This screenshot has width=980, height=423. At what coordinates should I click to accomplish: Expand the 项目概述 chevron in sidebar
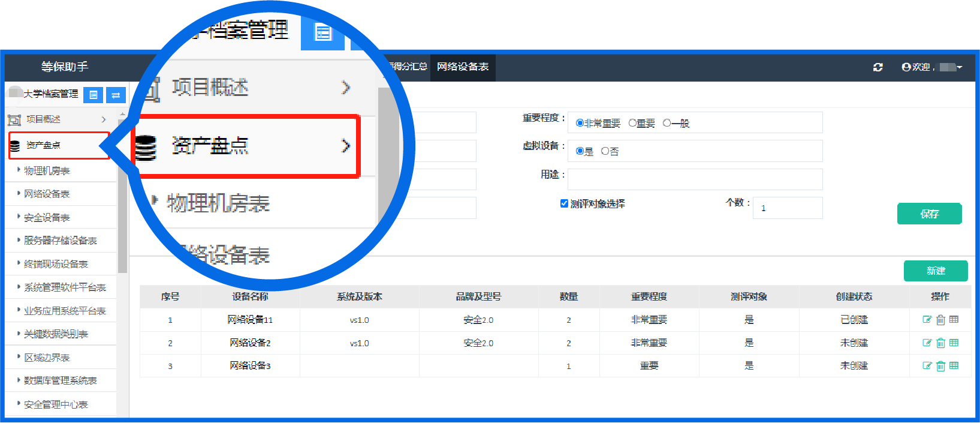coord(104,119)
